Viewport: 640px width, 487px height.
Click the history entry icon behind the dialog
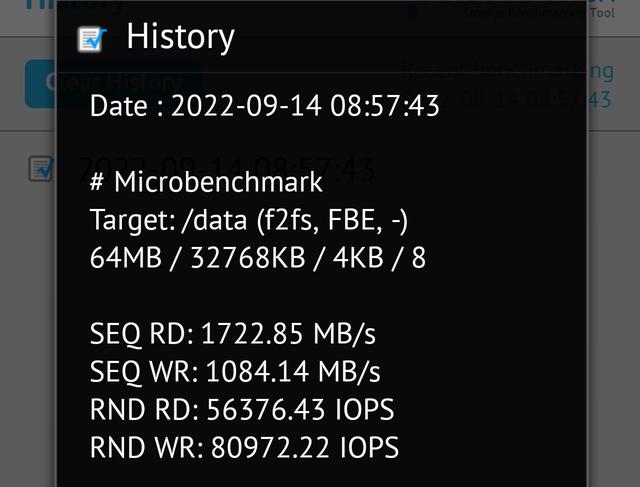[41, 168]
